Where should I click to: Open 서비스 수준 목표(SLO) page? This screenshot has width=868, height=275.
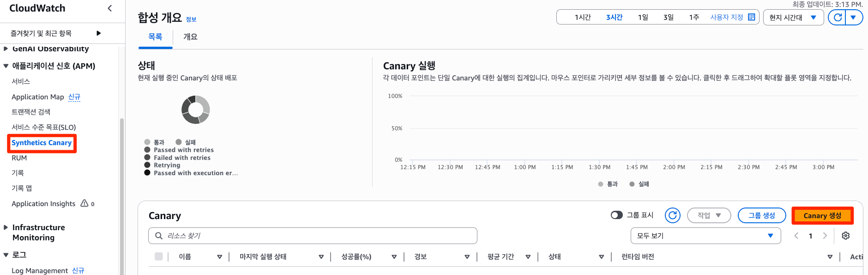44,127
